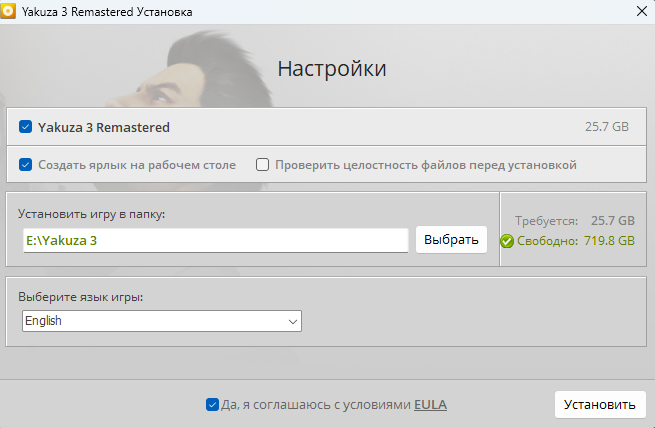Image resolution: width=655 pixels, height=428 pixels.
Task: Click the Свободно: 719.8 GB text
Action: tap(576, 241)
